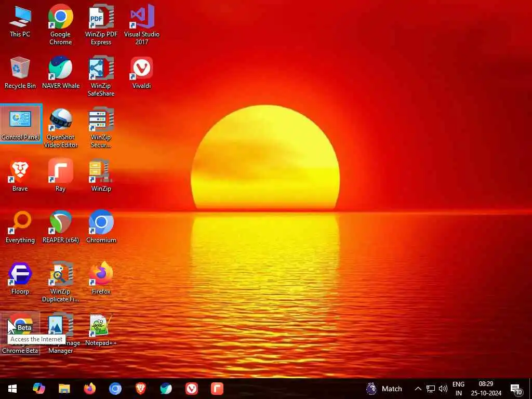Select the Control Panel desktop icon
This screenshot has height=399, width=532.
click(x=20, y=124)
